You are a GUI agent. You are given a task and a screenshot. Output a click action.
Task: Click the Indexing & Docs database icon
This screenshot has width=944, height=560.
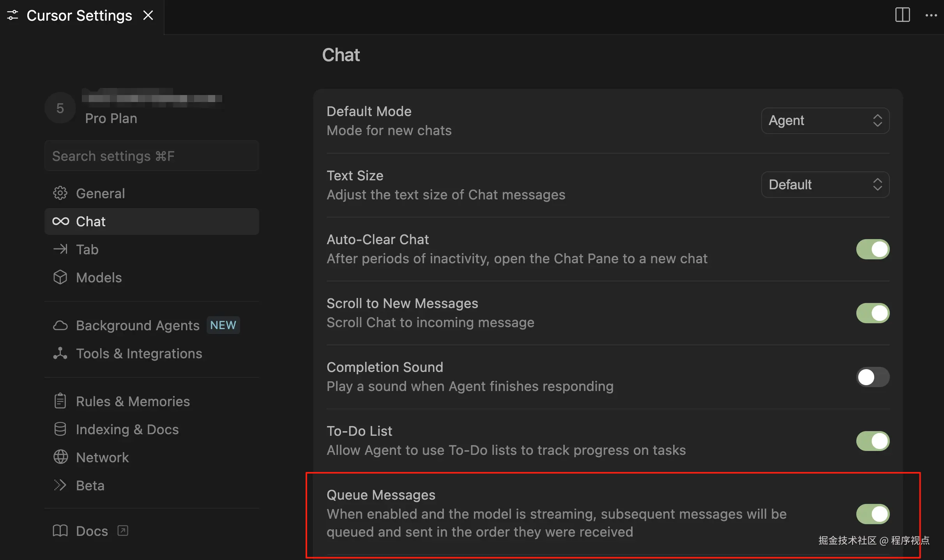coord(60,429)
